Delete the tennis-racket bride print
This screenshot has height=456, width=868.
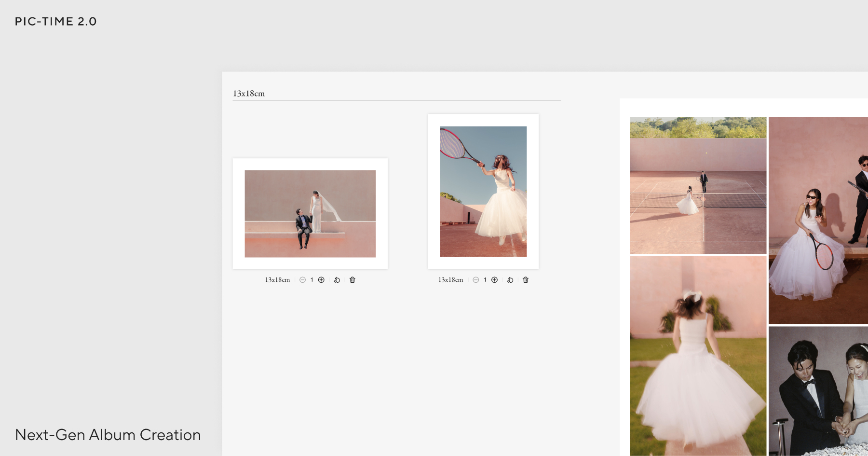[x=526, y=280]
